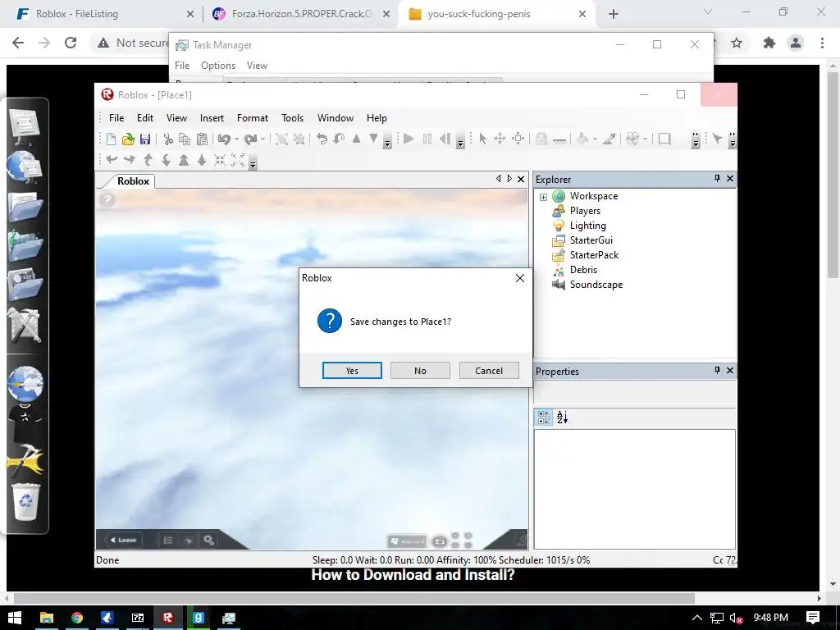
Task: Expand the second-row camera toolbar overflow
Action: (x=253, y=162)
